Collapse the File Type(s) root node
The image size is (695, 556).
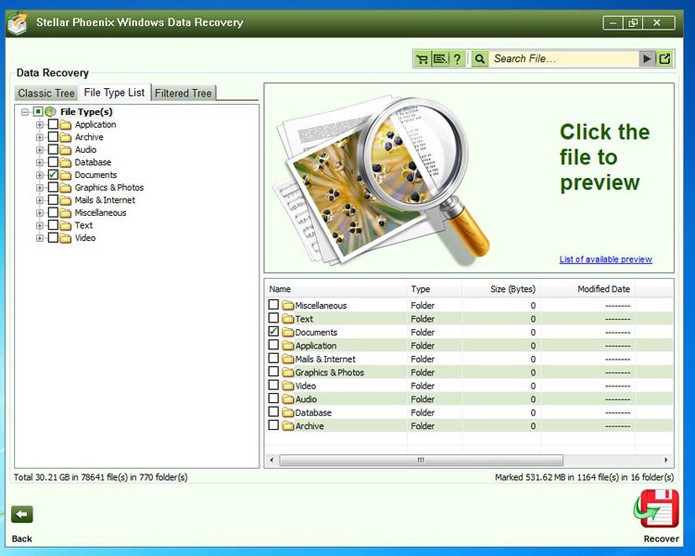(x=25, y=112)
